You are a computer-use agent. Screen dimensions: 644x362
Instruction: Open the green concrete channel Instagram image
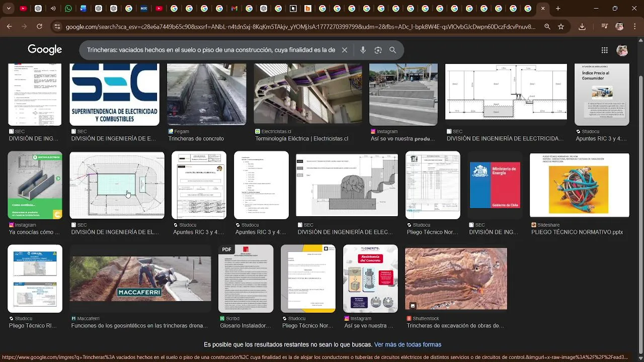(x=35, y=185)
